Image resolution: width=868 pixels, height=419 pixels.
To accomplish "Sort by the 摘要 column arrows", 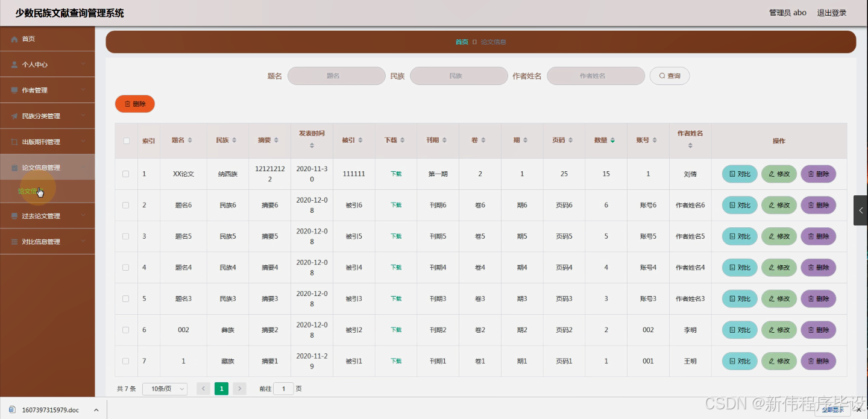I will [276, 140].
